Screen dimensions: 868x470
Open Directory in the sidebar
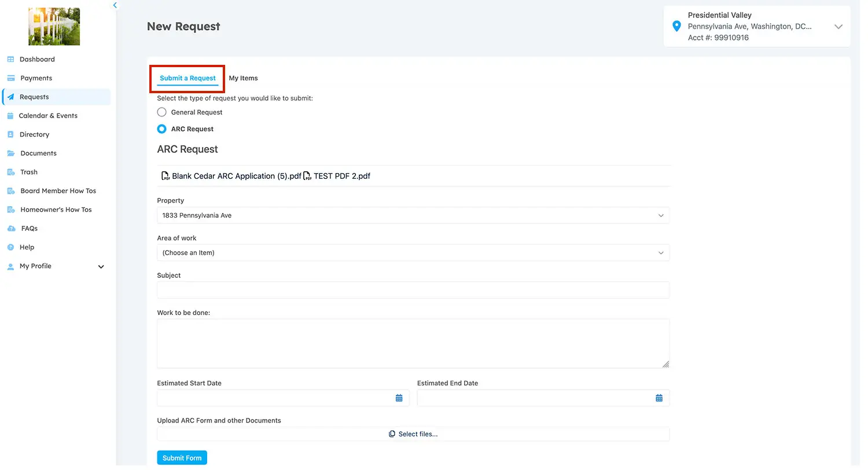[35, 135]
